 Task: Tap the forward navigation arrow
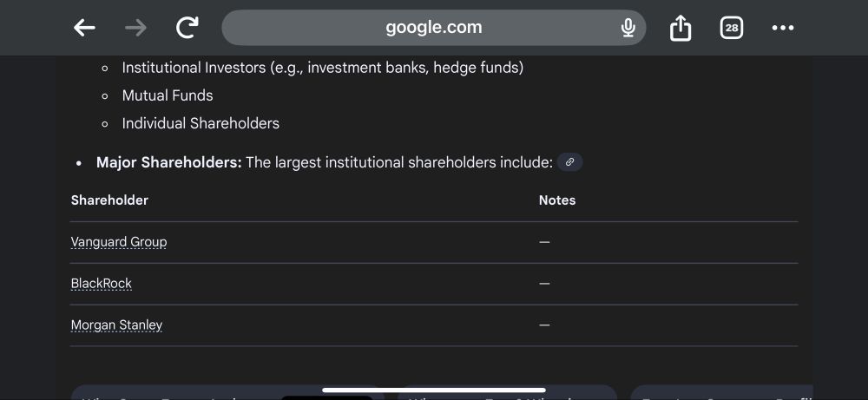[x=135, y=28]
